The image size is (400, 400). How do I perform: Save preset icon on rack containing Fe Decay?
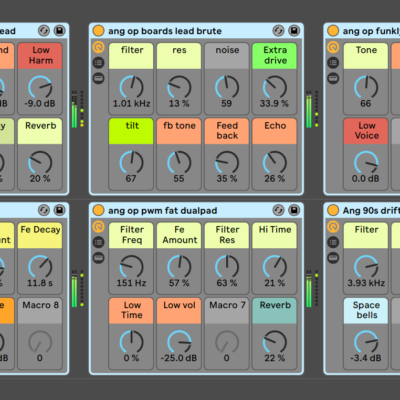coord(59,210)
